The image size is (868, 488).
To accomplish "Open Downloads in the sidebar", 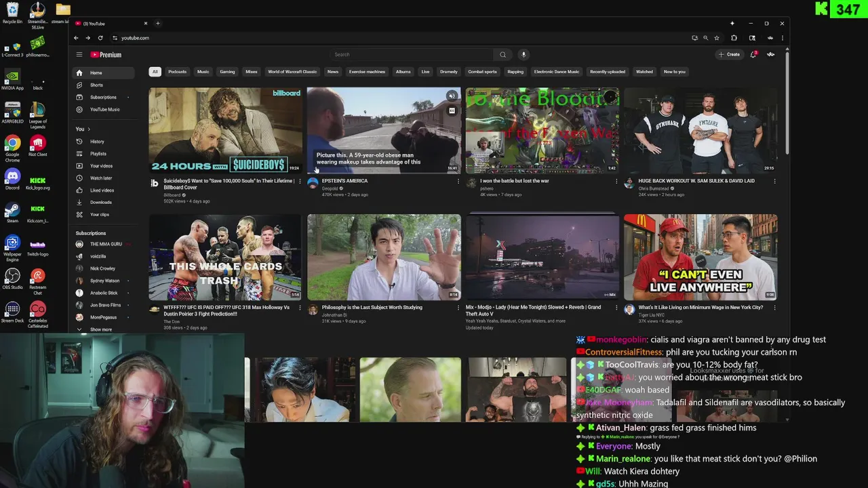I will pyautogui.click(x=102, y=202).
